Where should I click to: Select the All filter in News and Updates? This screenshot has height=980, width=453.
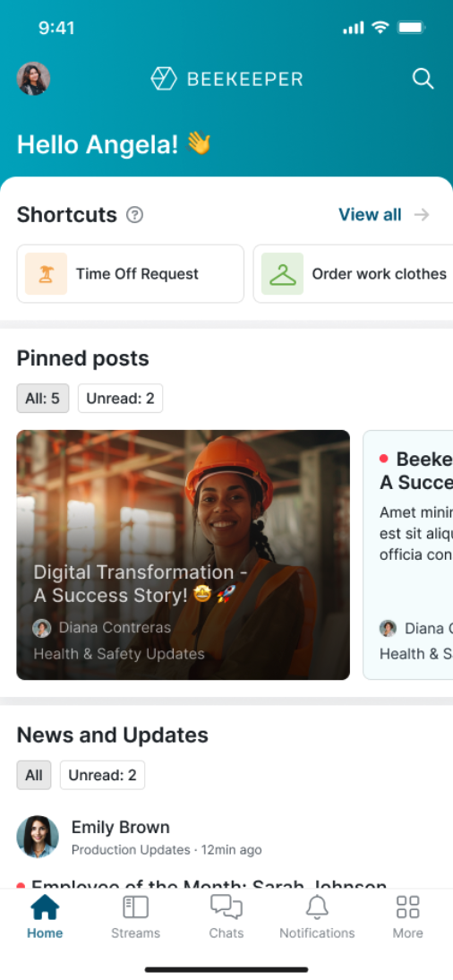coord(34,775)
